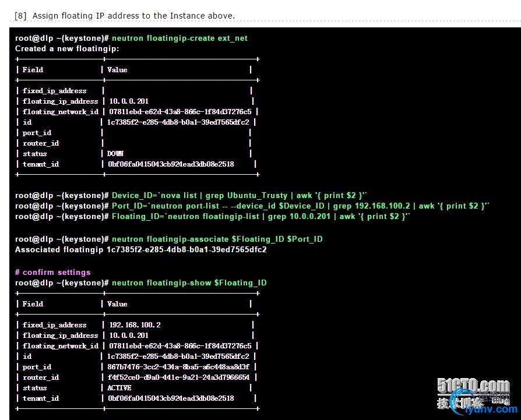Select the router_id value 'f4f52ce0-d9a0-441e-9a21-24a3d7966654'
Screen dimensions: 521x420
pyautogui.click(x=178, y=377)
